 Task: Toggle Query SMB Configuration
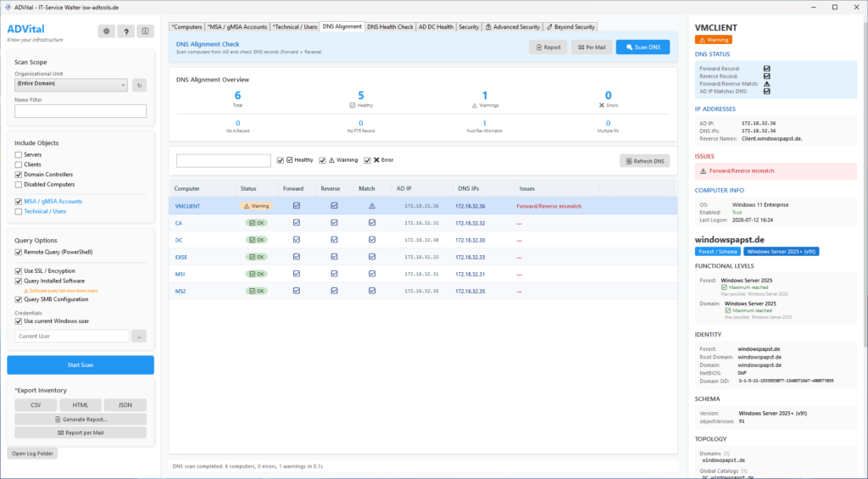click(x=19, y=299)
